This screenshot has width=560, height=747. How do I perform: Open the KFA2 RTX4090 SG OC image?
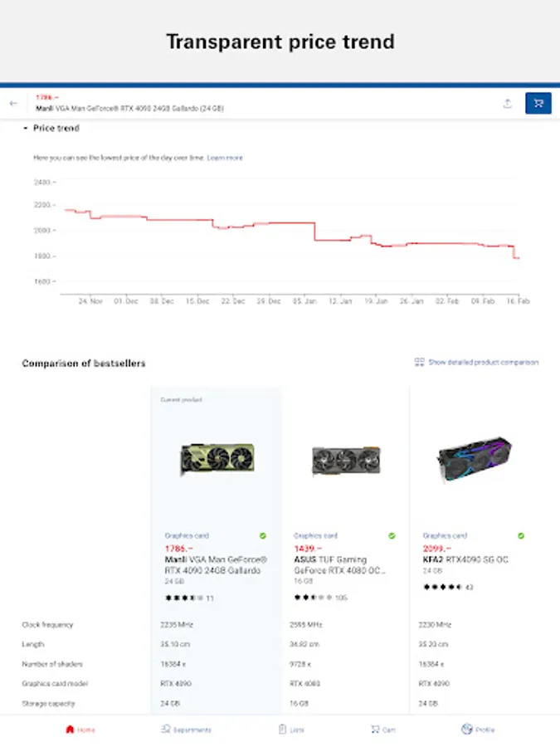[x=475, y=459]
